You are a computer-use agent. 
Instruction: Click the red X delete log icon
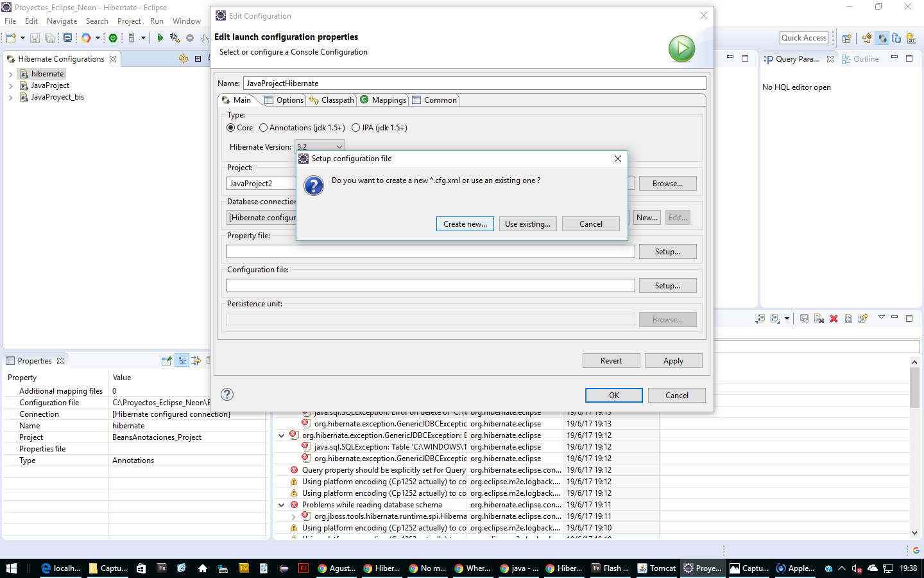pos(834,319)
